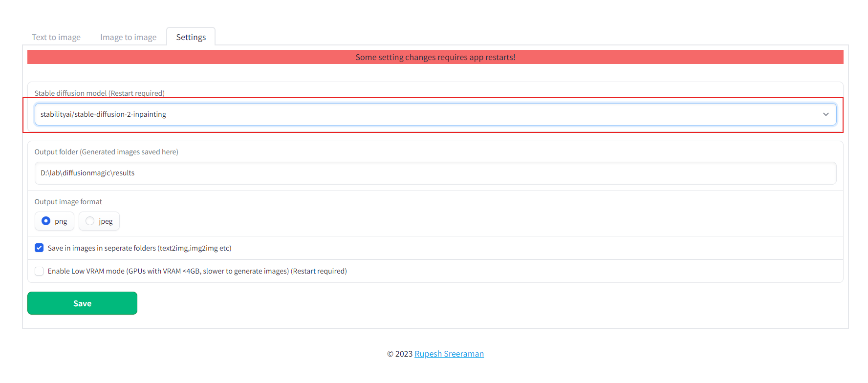Enable Low VRAM mode checkbox
The image size is (868, 383).
(39, 271)
